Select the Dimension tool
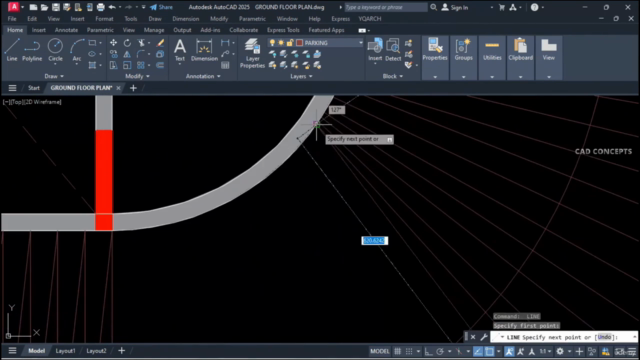Screen dimensions: 640x360 click(x=204, y=50)
